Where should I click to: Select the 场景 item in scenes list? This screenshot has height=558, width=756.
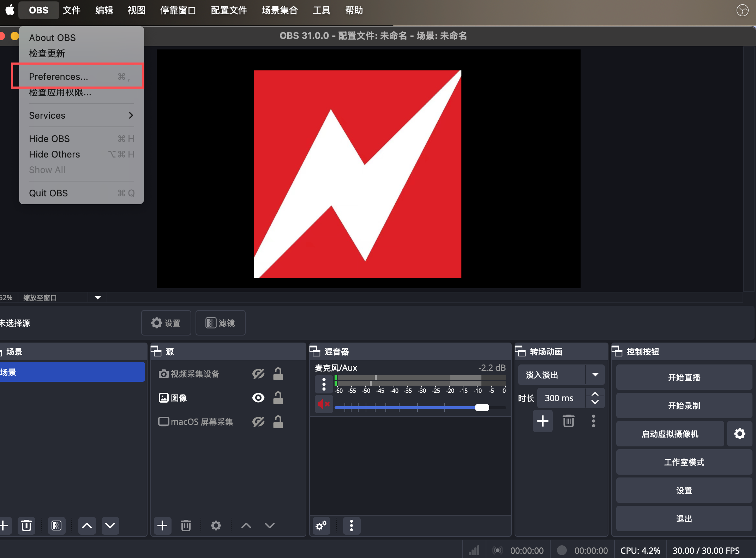click(x=72, y=372)
